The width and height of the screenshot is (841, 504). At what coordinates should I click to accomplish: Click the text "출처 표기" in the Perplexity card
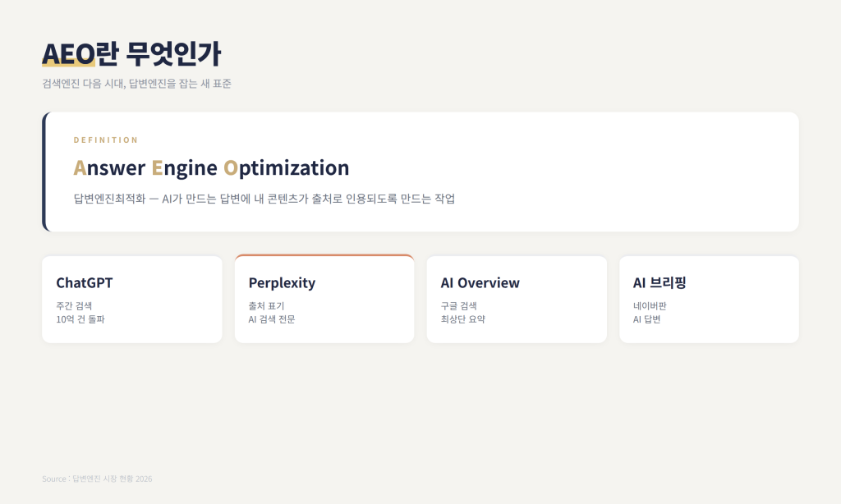[266, 305]
